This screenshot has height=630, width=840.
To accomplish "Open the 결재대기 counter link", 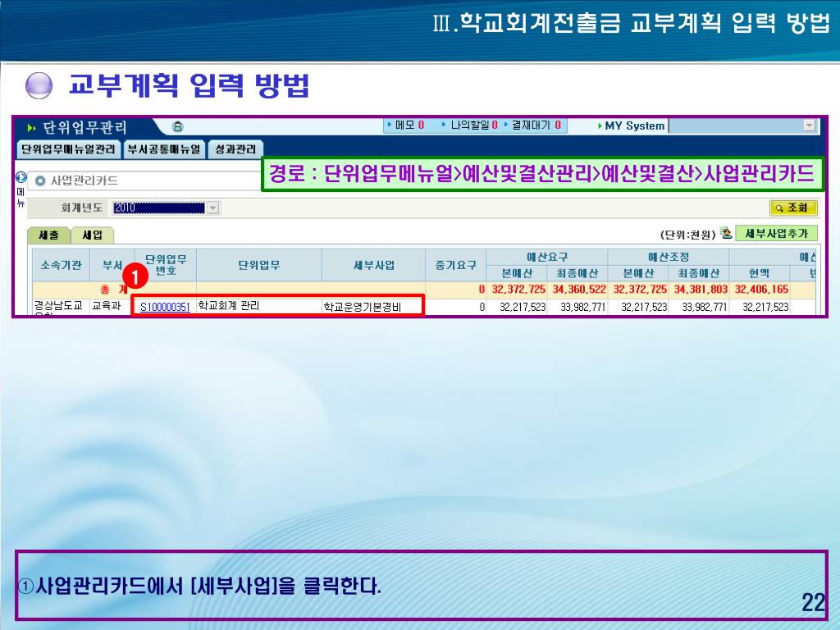I will [x=534, y=125].
